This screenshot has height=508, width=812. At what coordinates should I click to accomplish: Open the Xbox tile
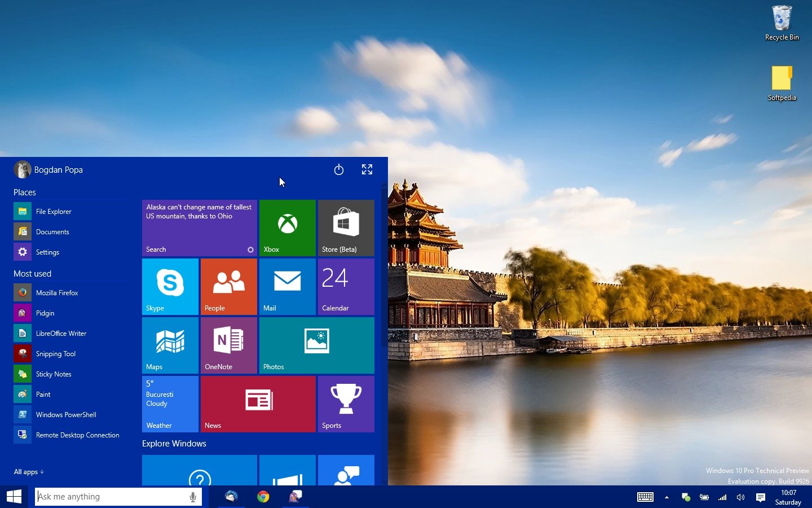(287, 227)
